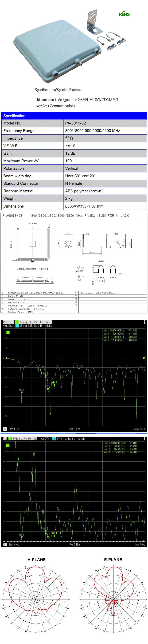Screen dimensions: 148x644
Task: Click the blue 'Specification' table header
Action: pos(74,116)
